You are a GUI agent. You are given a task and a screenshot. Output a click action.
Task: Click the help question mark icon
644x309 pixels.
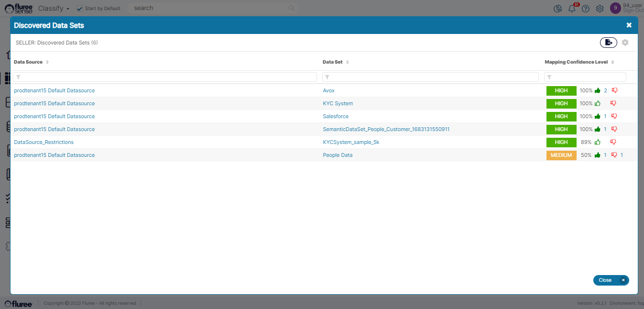coord(585,9)
